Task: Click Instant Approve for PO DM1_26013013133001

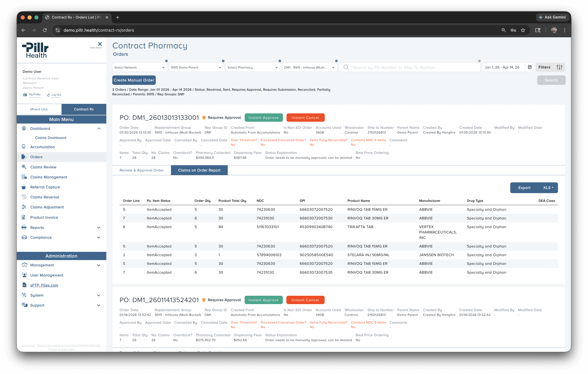Action: pyautogui.click(x=264, y=118)
